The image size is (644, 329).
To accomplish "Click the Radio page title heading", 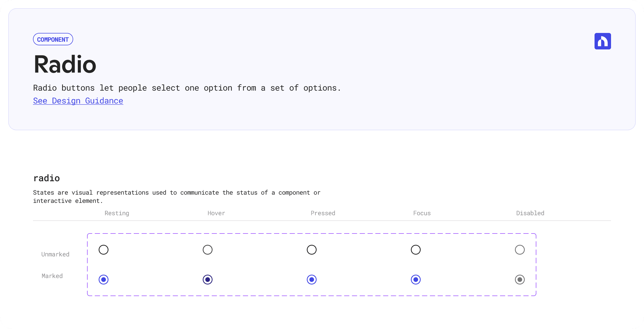I will [x=65, y=64].
